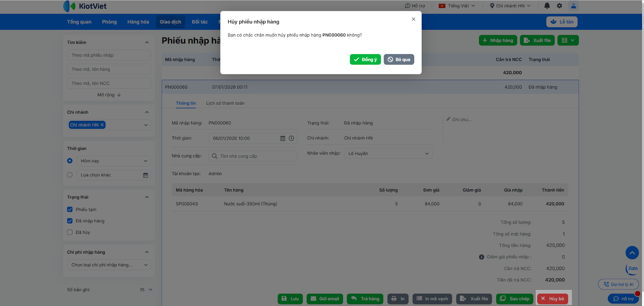This screenshot has height=306, width=644.
Task: Open the Hàng hóa menu
Action: click(138, 22)
